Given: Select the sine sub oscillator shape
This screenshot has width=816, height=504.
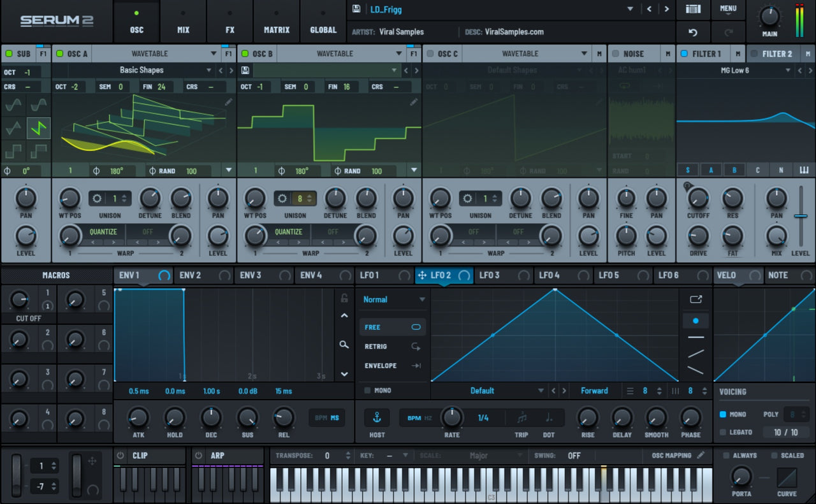Looking at the screenshot, I should (13, 105).
